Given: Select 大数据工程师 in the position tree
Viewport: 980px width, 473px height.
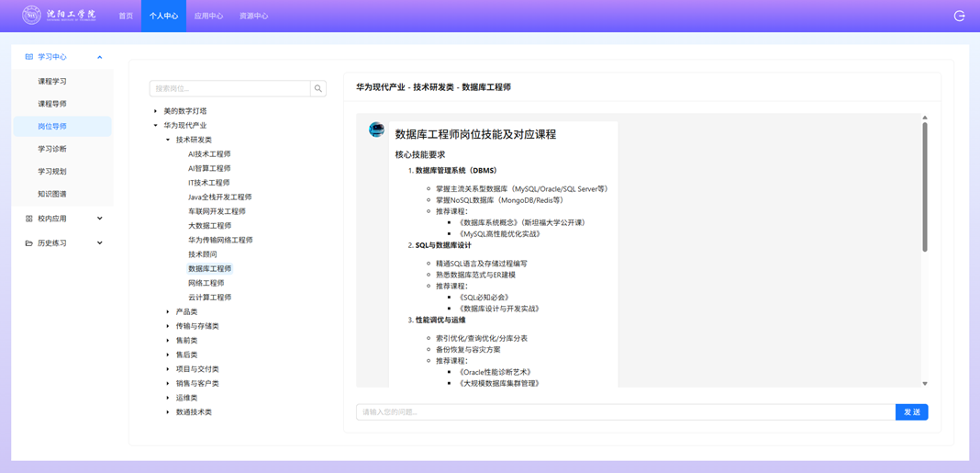Looking at the screenshot, I should [209, 226].
